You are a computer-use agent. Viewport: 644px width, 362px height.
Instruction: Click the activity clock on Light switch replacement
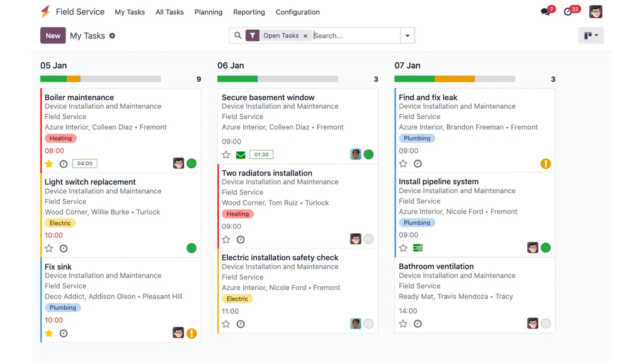tap(64, 249)
